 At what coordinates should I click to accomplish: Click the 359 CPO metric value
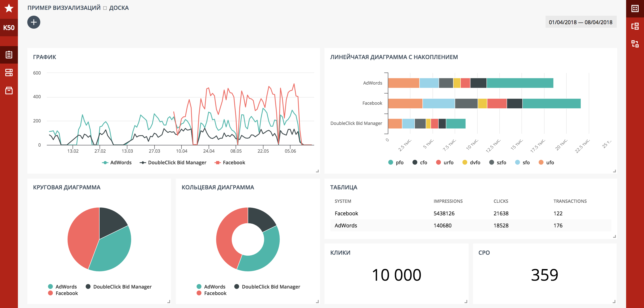tap(544, 275)
